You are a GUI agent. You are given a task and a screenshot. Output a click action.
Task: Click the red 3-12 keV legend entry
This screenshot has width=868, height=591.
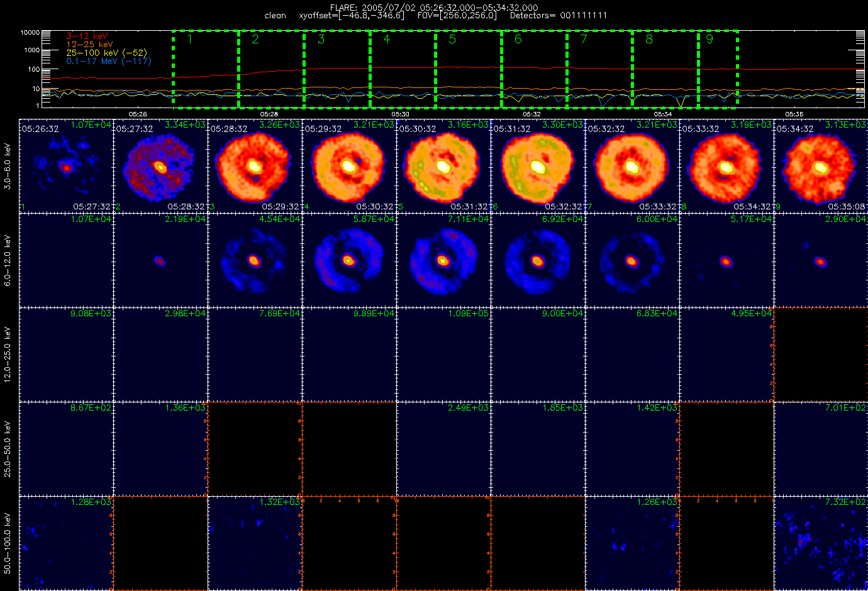87,36
